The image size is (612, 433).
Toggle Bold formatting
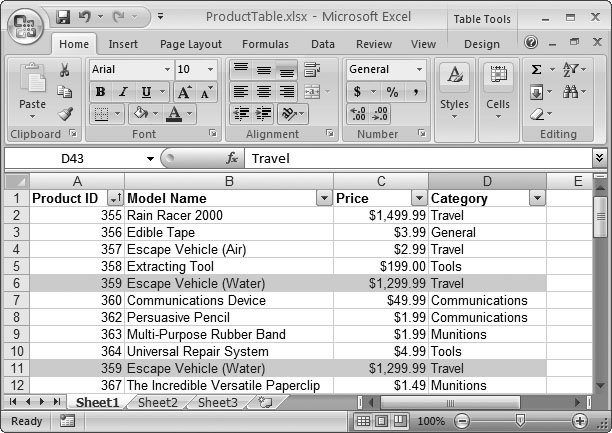pos(100,92)
